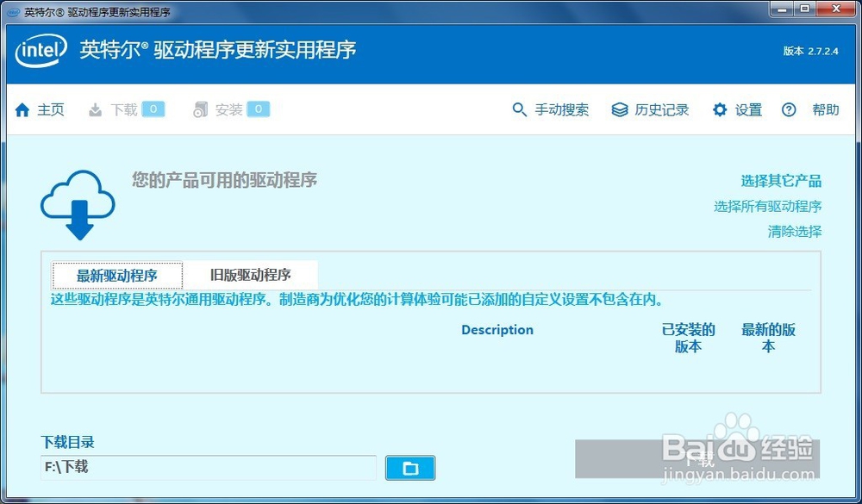The image size is (862, 504).
Task: Open the 安装 section in the toolbar
Action: coord(228,110)
